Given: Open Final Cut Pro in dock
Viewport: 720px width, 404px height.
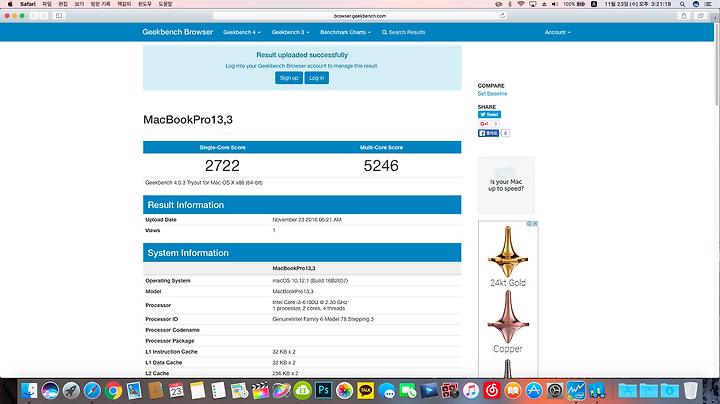Looking at the screenshot, I should pyautogui.click(x=260, y=391).
